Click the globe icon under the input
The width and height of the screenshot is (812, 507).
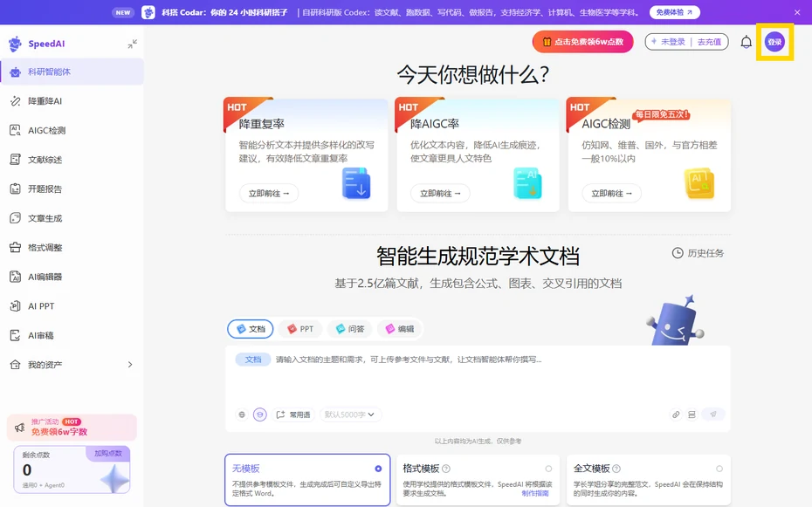click(242, 415)
